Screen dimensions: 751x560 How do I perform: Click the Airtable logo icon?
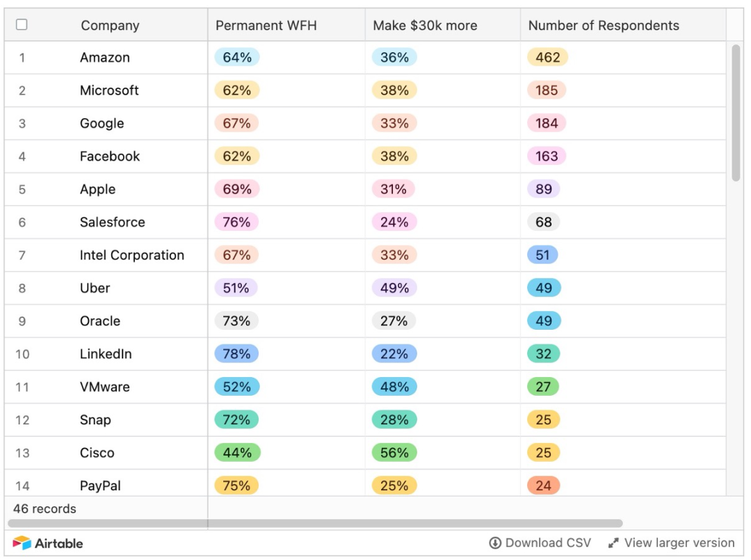click(x=22, y=543)
